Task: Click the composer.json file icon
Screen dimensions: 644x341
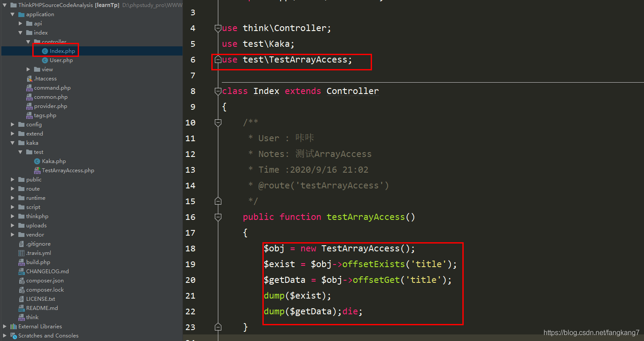Action: tap(21, 281)
